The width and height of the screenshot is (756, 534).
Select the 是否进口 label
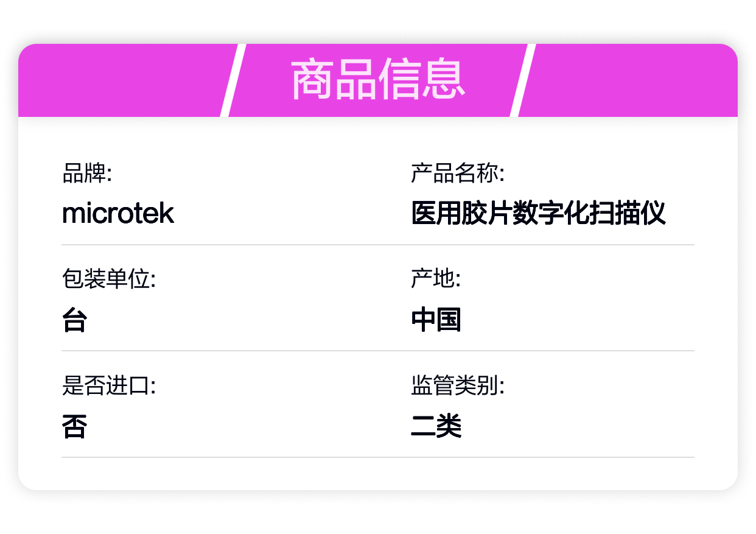109,385
